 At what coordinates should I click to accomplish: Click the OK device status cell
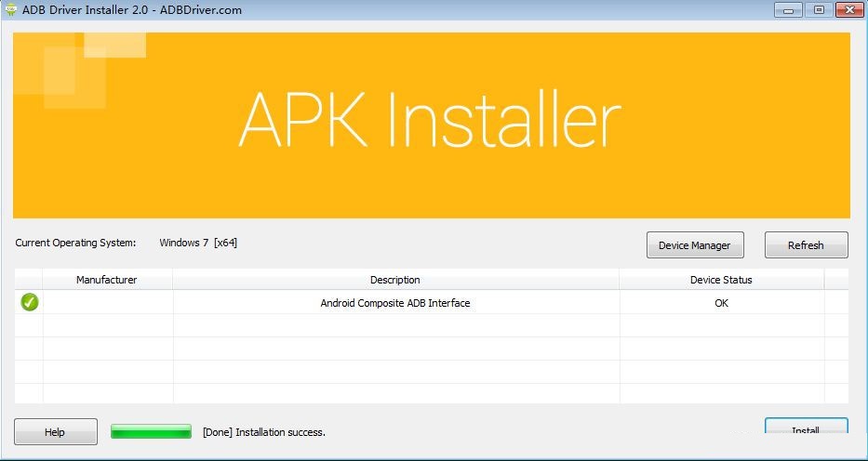click(x=721, y=303)
